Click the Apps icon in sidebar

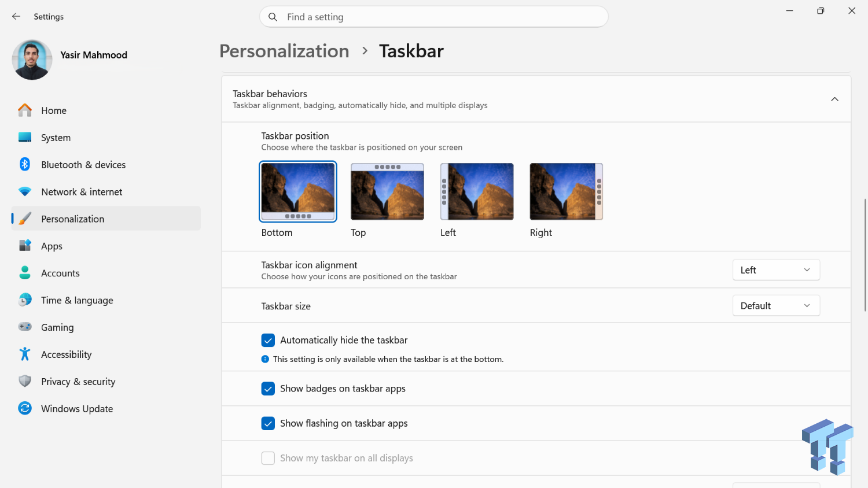(x=25, y=246)
